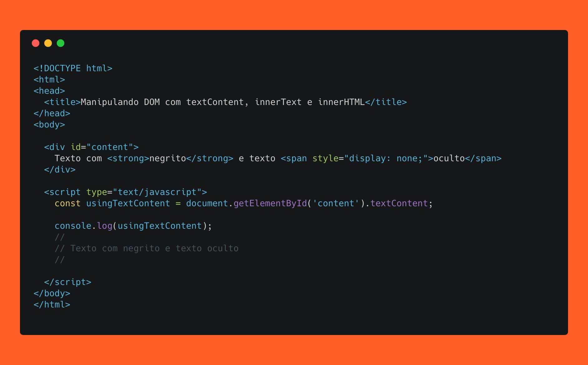Click the id attribute of the div
The height and width of the screenshot is (365, 588).
click(x=76, y=147)
